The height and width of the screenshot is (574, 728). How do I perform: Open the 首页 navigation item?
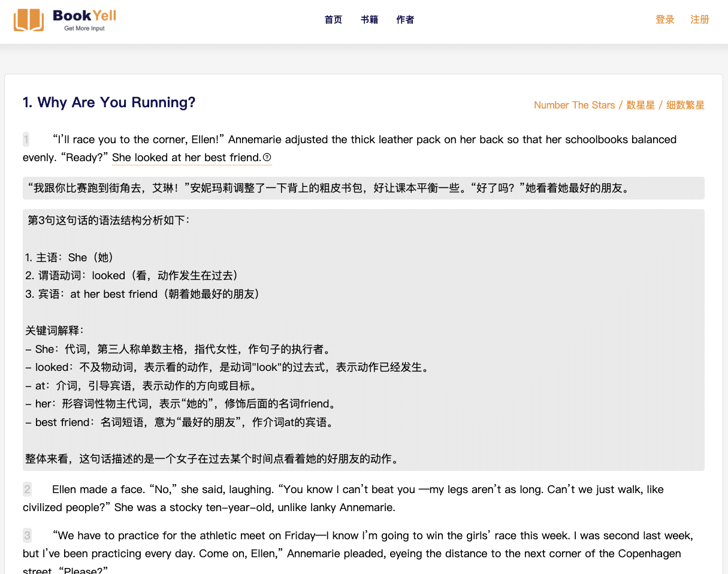pos(333,19)
